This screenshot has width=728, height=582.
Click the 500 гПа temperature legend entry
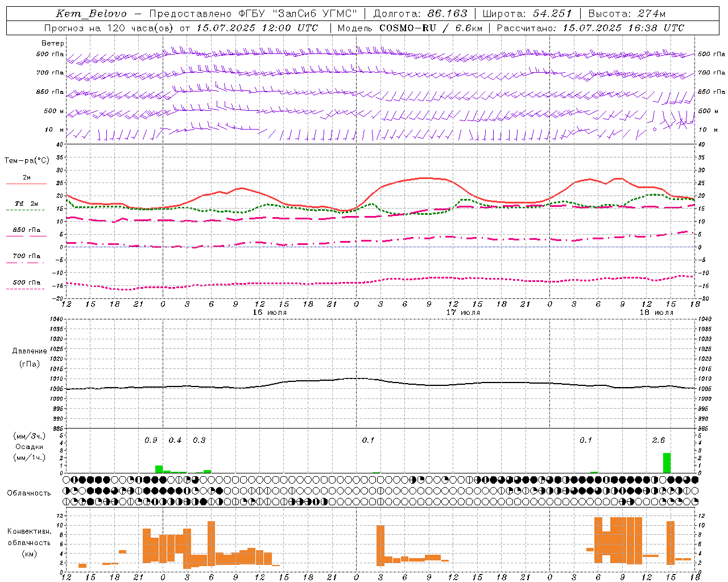coord(26,282)
